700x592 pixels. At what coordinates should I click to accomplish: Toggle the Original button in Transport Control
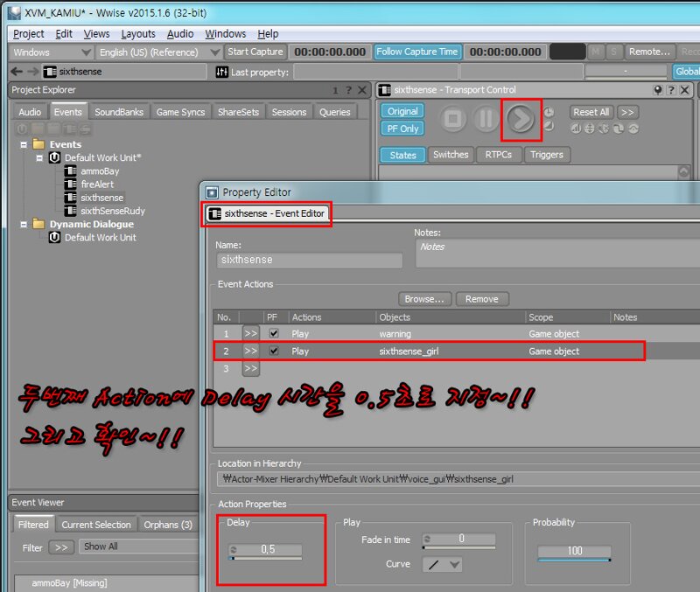coord(402,111)
